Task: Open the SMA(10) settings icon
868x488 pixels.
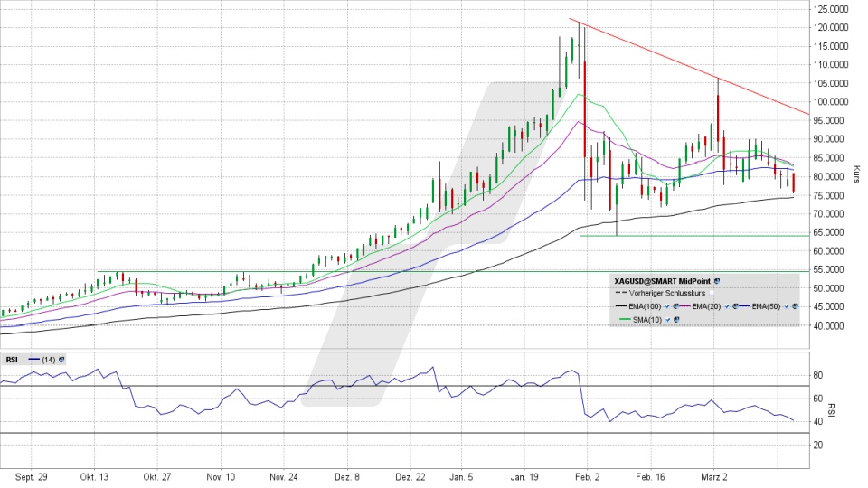Action: (x=676, y=320)
